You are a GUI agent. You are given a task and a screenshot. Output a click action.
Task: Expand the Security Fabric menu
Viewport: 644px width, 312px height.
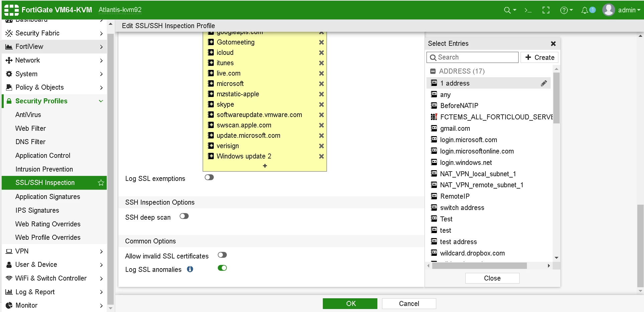click(x=54, y=33)
